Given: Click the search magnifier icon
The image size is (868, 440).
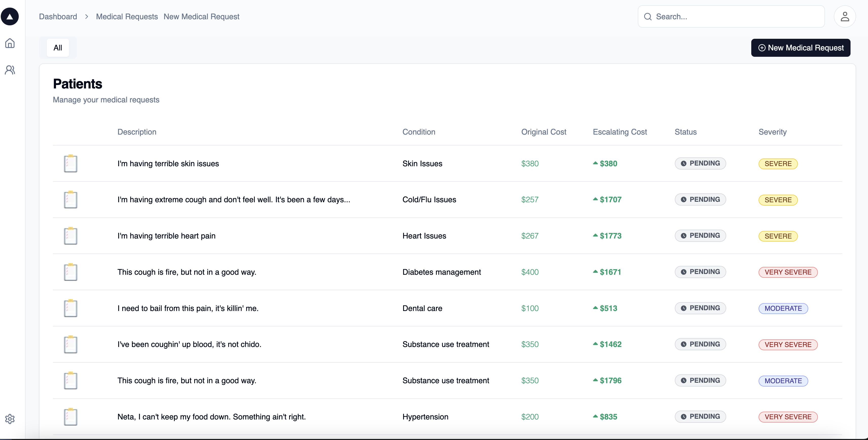Looking at the screenshot, I should click(648, 16).
